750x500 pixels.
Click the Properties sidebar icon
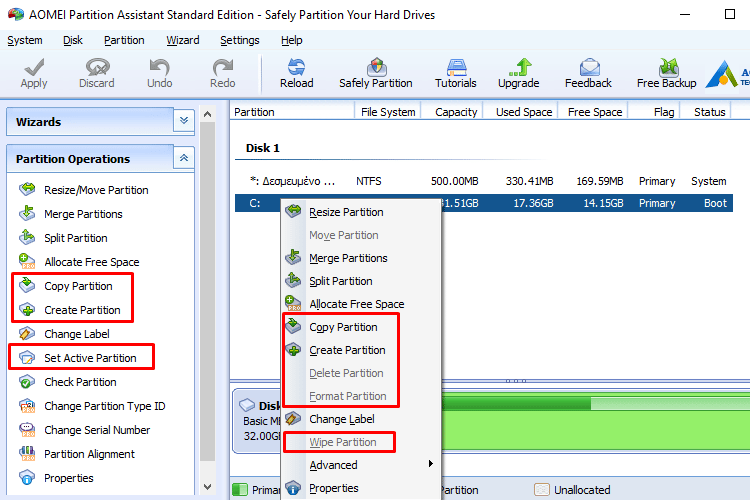click(27, 478)
